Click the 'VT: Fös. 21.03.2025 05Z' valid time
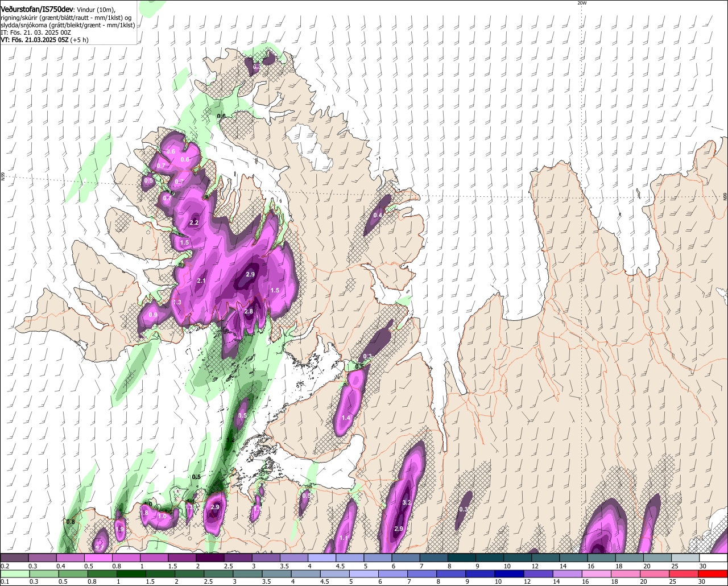This screenshot has width=728, height=586. (x=34, y=40)
